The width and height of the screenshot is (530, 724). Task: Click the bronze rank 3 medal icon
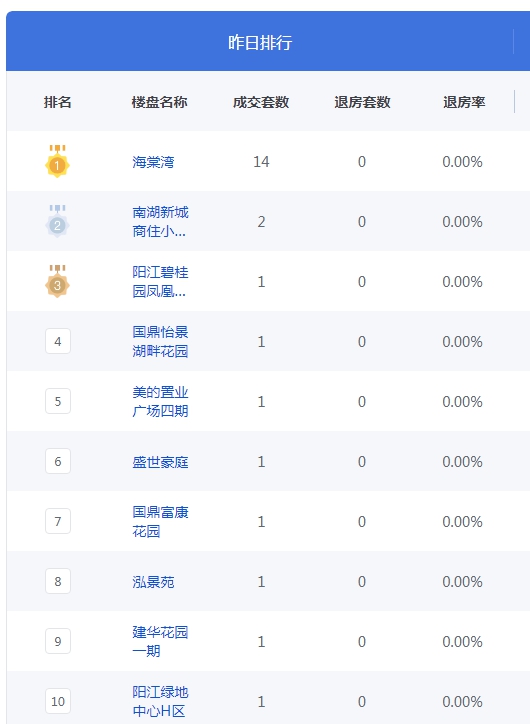(x=57, y=281)
